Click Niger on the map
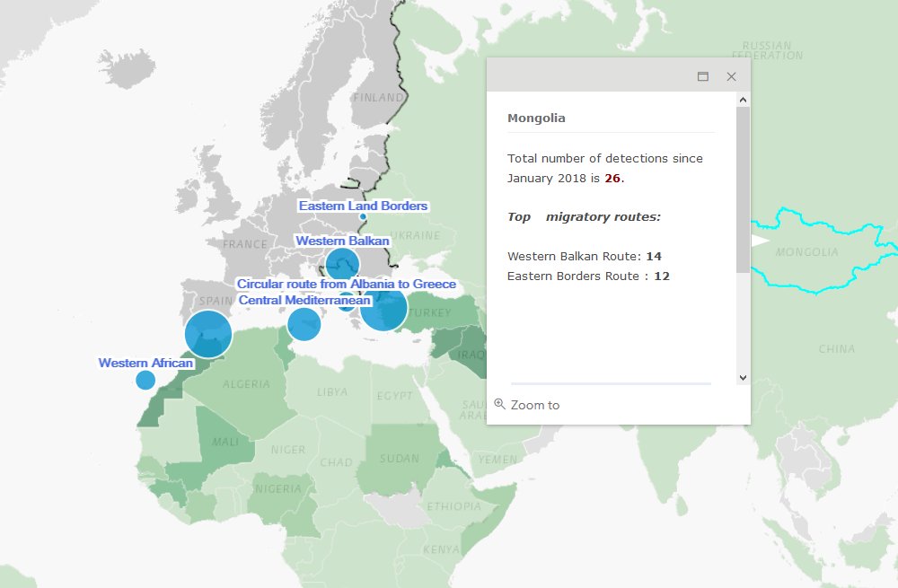 pos(288,450)
